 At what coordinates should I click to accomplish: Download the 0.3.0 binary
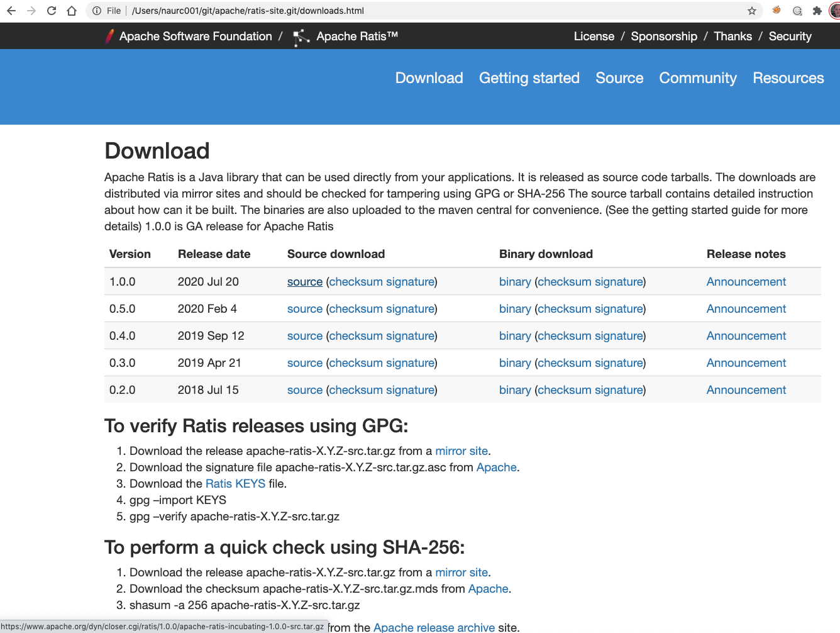tap(515, 363)
